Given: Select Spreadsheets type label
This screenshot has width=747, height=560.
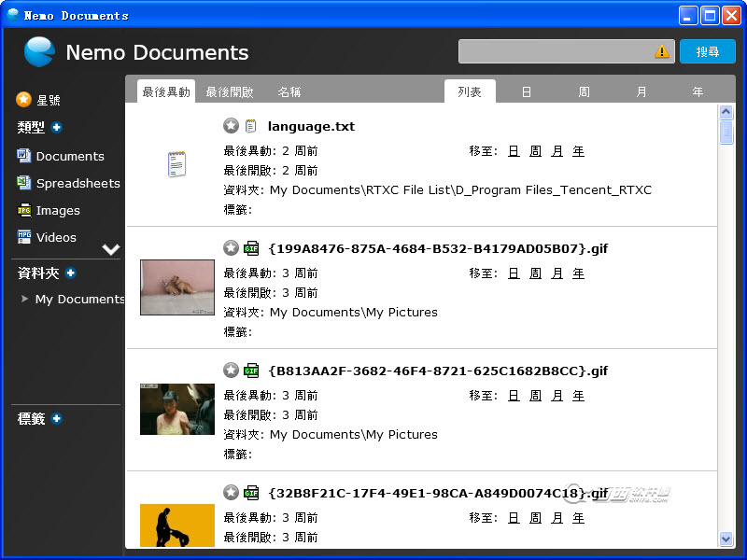Looking at the screenshot, I should click(78, 183).
